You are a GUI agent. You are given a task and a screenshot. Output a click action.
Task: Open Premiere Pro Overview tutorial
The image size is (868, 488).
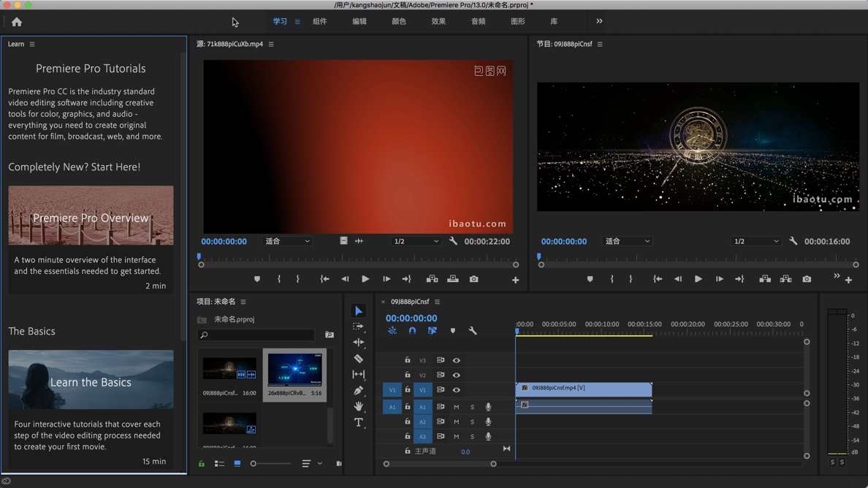point(91,216)
